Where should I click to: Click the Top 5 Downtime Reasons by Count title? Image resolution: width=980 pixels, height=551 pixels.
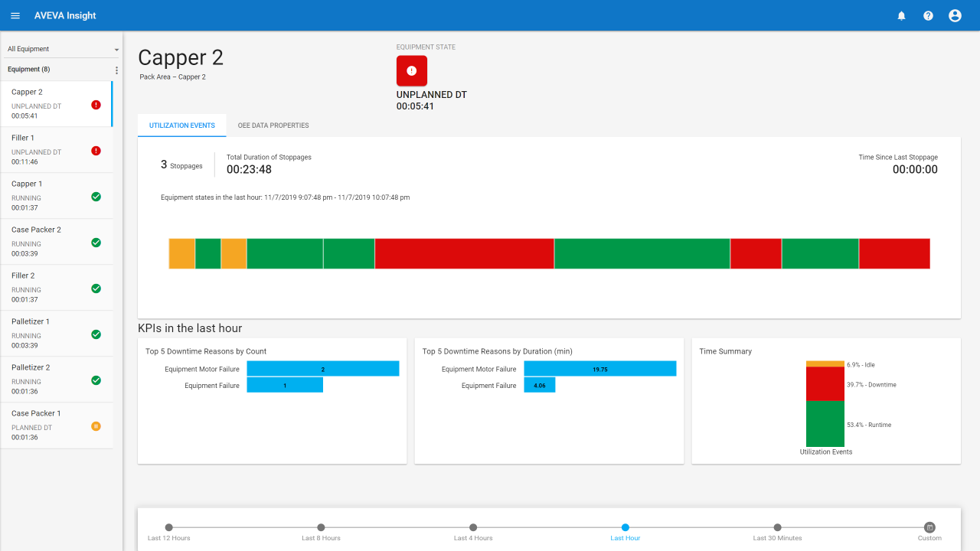[206, 351]
